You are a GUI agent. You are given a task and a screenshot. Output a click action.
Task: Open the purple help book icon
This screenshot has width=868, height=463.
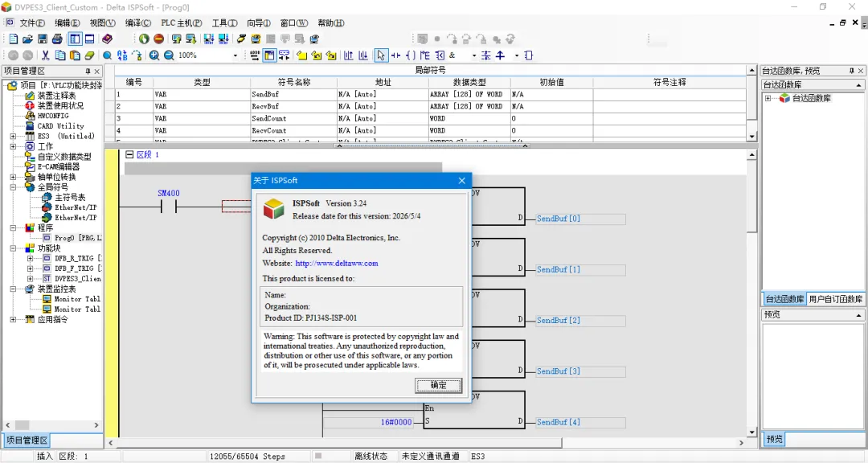(108, 39)
